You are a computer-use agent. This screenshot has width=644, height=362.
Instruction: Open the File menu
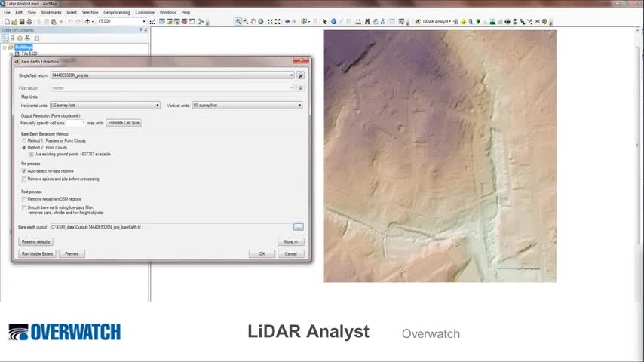point(7,12)
